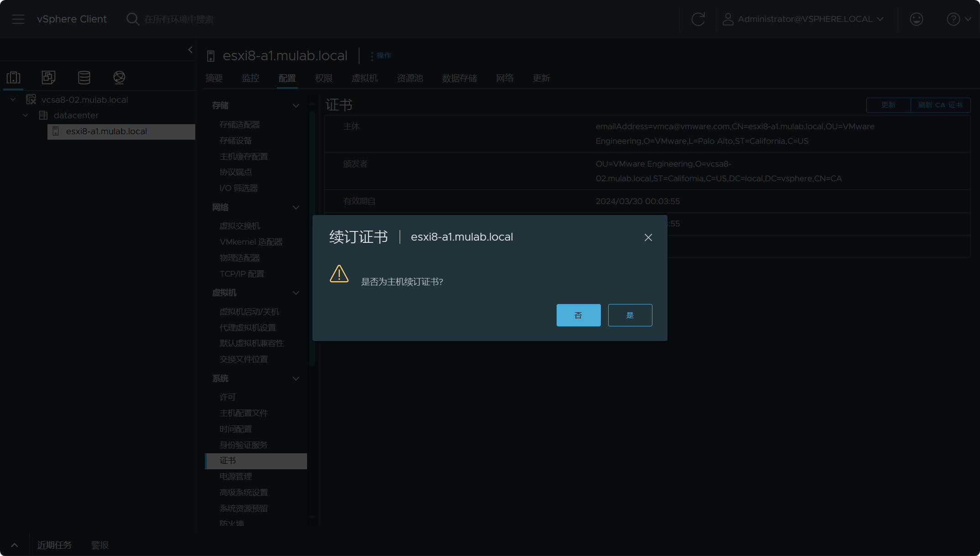Open the feedback smiley icon
The image size is (980, 556).
coord(917,19)
